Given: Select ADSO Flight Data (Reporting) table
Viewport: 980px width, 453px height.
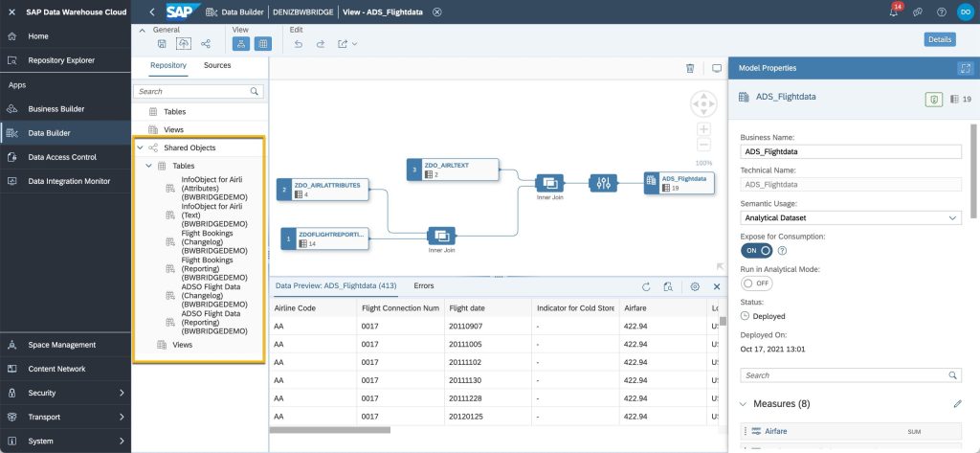Looking at the screenshot, I should point(212,322).
